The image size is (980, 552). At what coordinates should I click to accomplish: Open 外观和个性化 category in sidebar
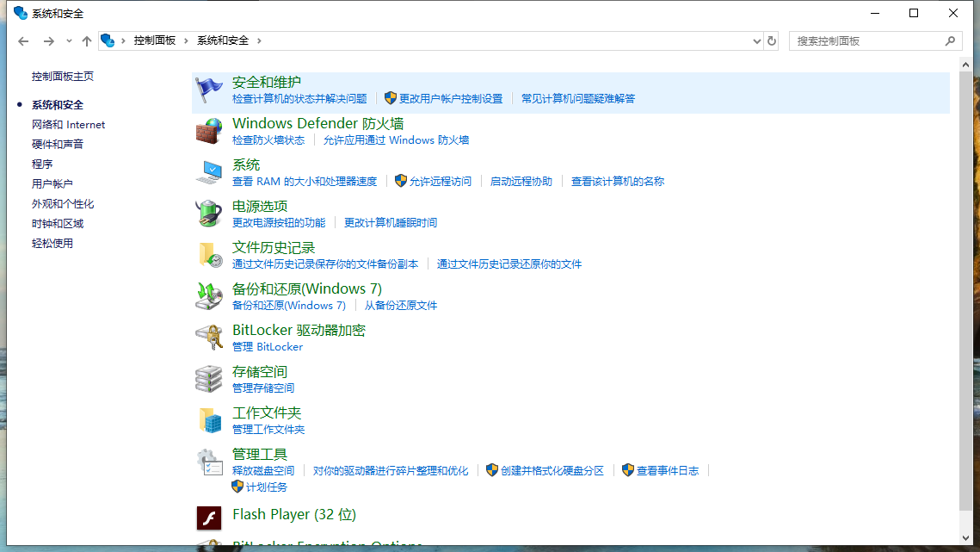[63, 204]
